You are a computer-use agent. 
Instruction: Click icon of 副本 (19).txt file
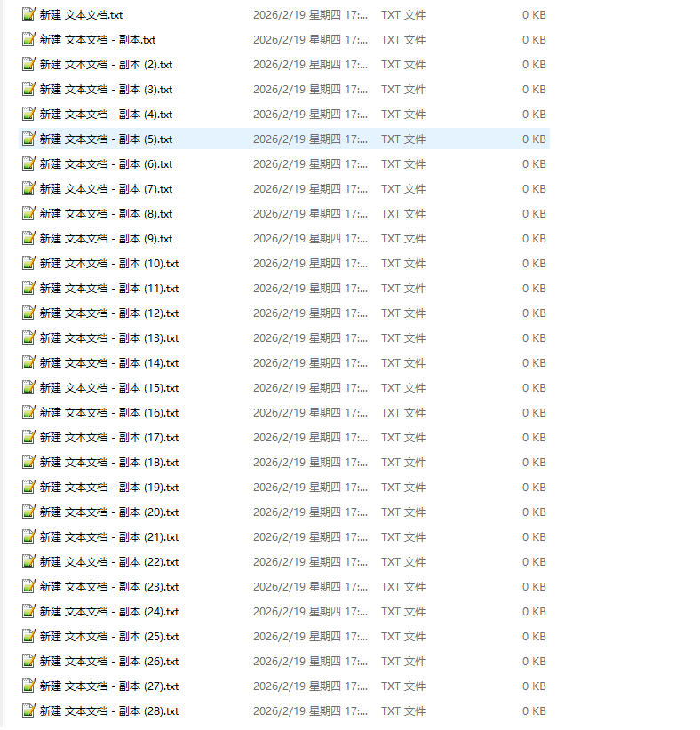coord(29,487)
